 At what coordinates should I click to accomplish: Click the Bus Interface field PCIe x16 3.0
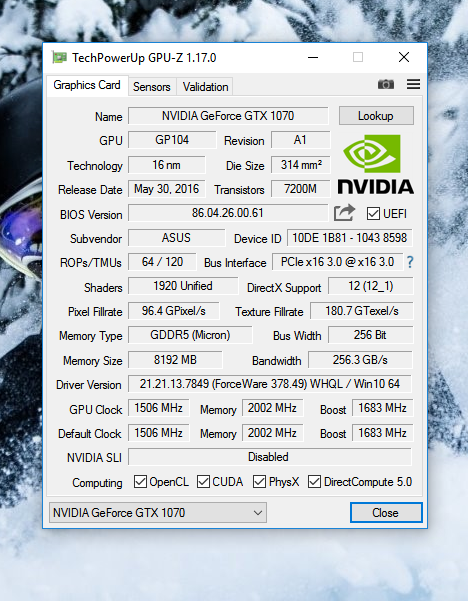coord(337,262)
